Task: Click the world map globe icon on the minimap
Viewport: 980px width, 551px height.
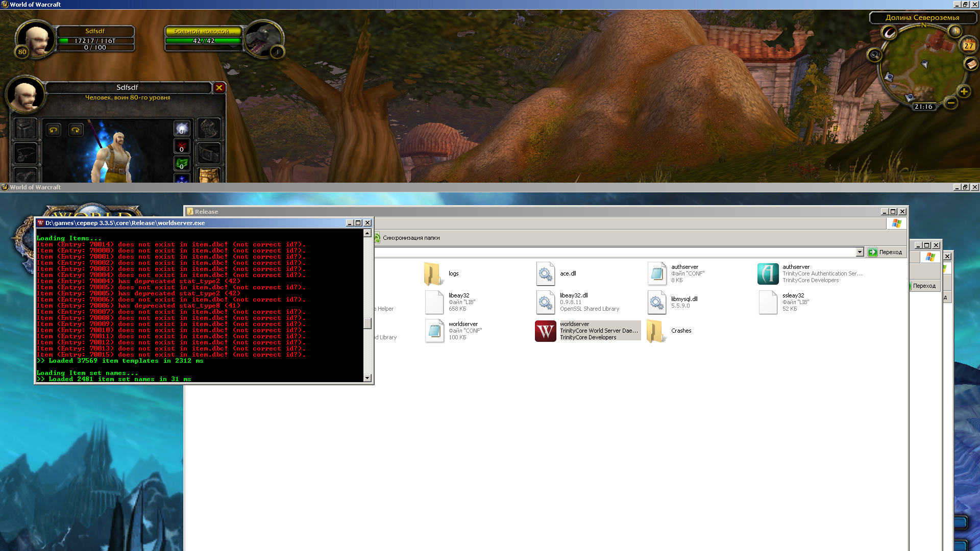Action: click(x=954, y=31)
